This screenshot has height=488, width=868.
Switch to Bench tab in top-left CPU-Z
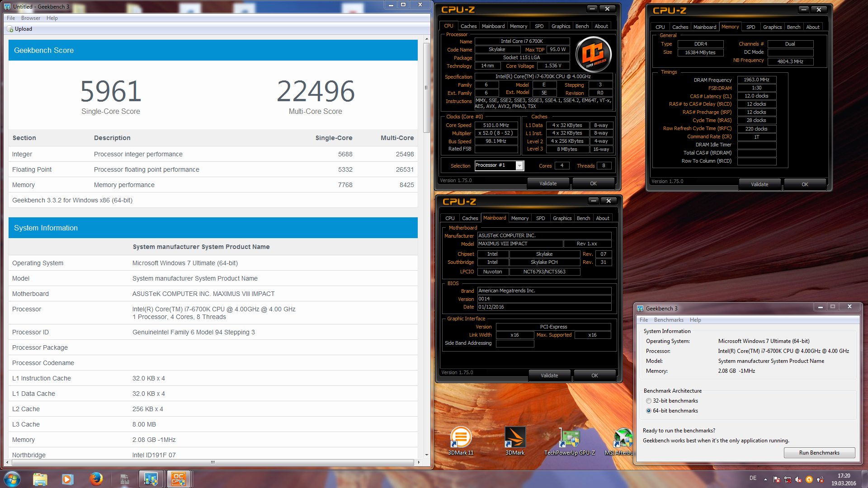582,26
